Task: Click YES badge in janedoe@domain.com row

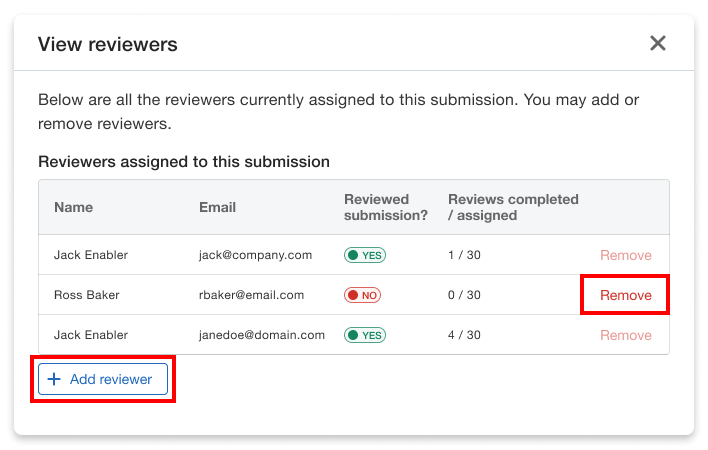Action: 365,335
